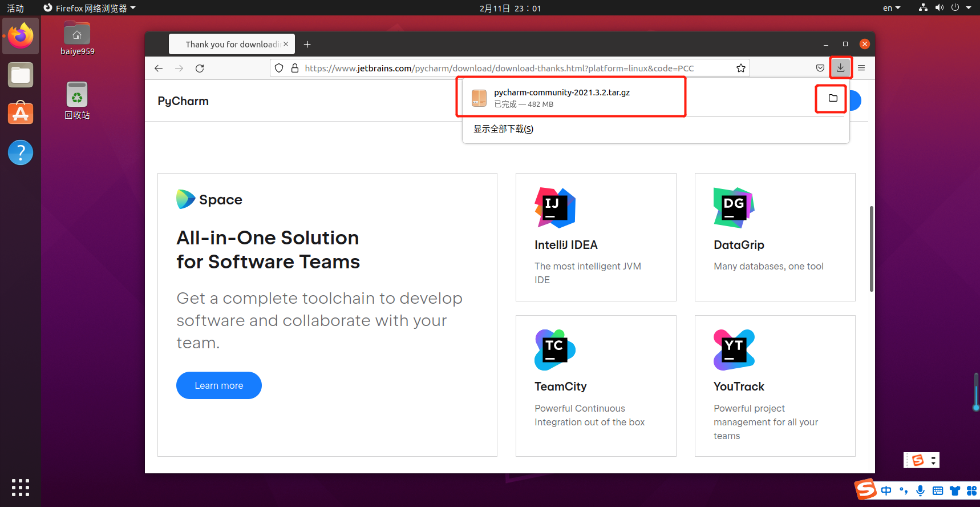Toggle Sogou punctuation mode icon
The image size is (980, 507).
click(x=904, y=490)
